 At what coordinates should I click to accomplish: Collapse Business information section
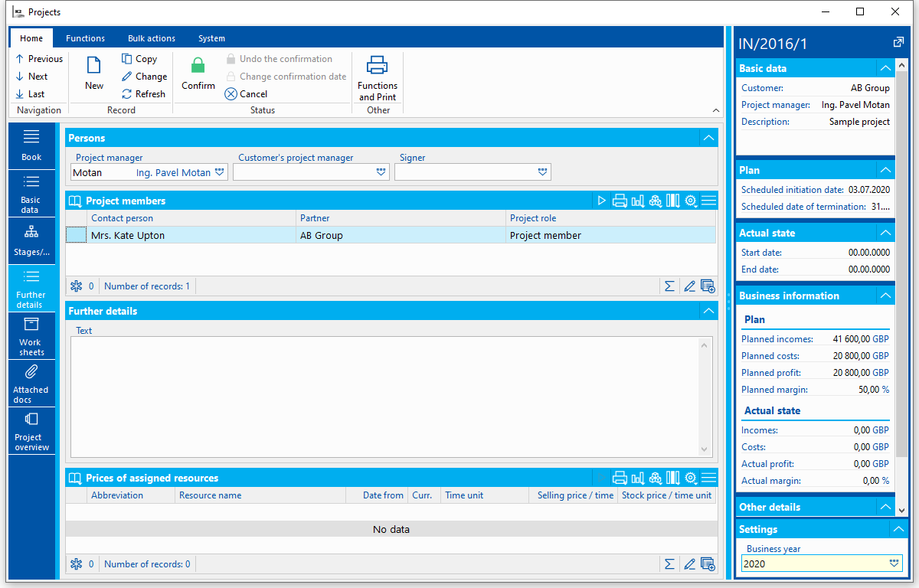[885, 296]
